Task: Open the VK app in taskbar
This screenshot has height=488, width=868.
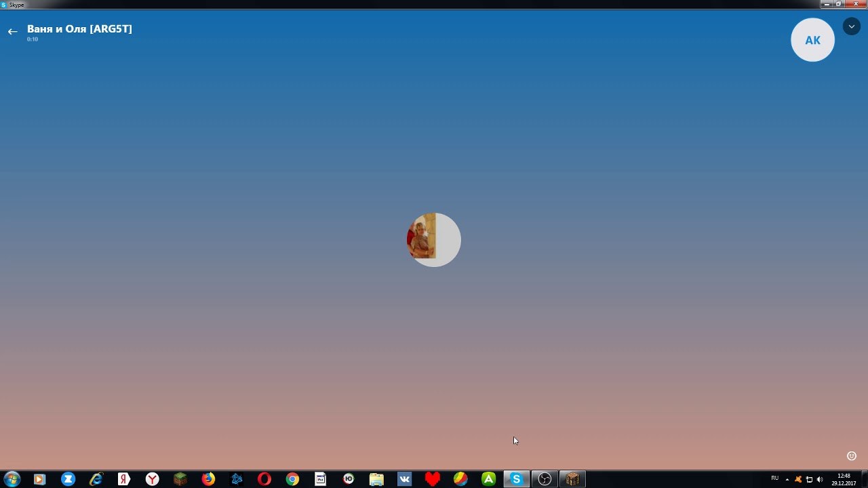Action: (405, 479)
